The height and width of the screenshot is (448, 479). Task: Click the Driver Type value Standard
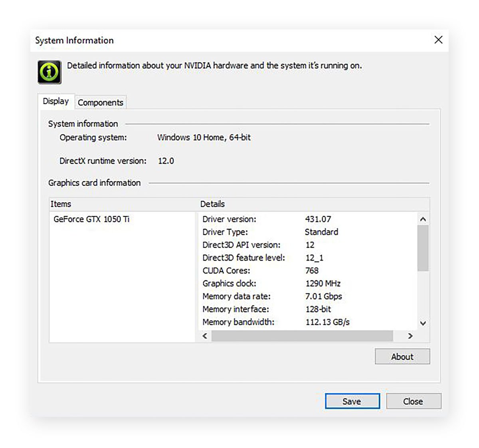pos(321,232)
